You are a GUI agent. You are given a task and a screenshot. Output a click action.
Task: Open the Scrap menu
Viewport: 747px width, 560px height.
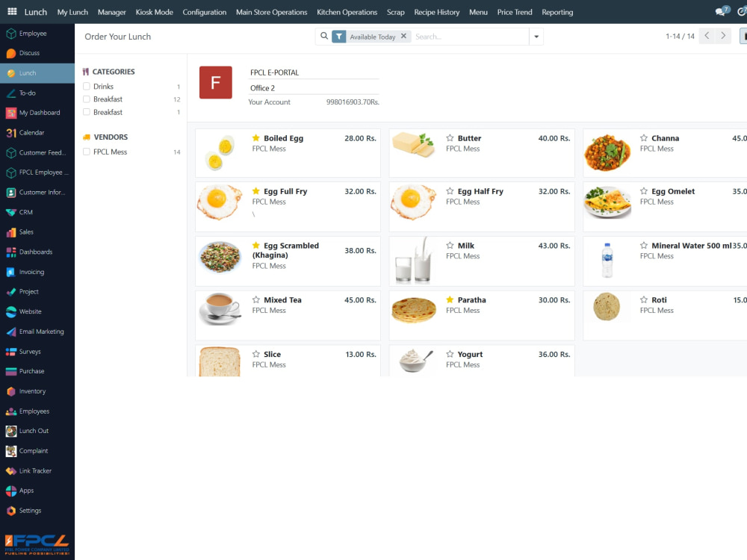point(395,12)
